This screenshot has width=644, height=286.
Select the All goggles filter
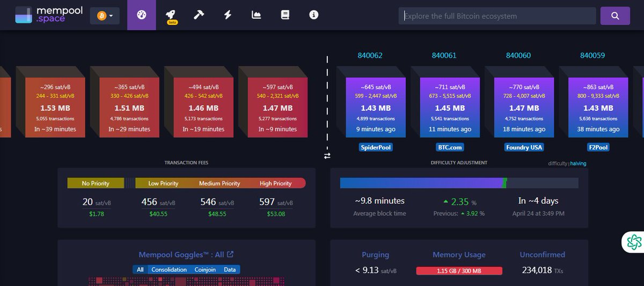click(x=140, y=270)
